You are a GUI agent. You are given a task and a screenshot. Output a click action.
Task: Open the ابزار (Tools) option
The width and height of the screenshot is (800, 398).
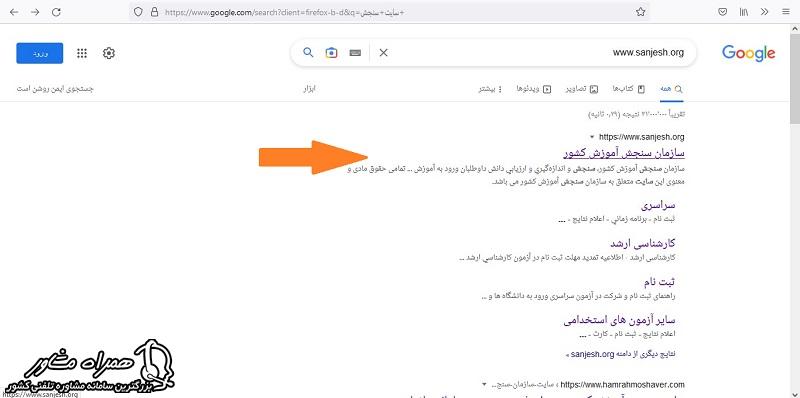click(310, 89)
